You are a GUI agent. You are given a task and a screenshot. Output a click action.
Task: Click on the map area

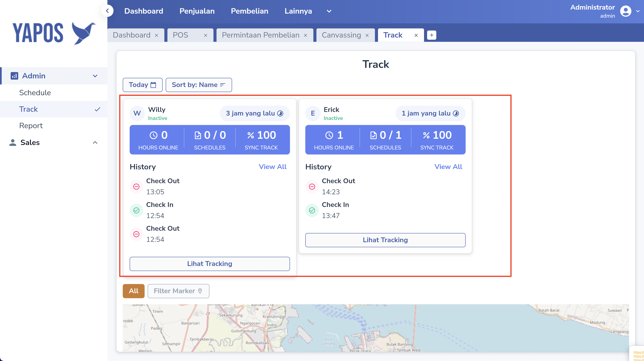tap(375, 327)
